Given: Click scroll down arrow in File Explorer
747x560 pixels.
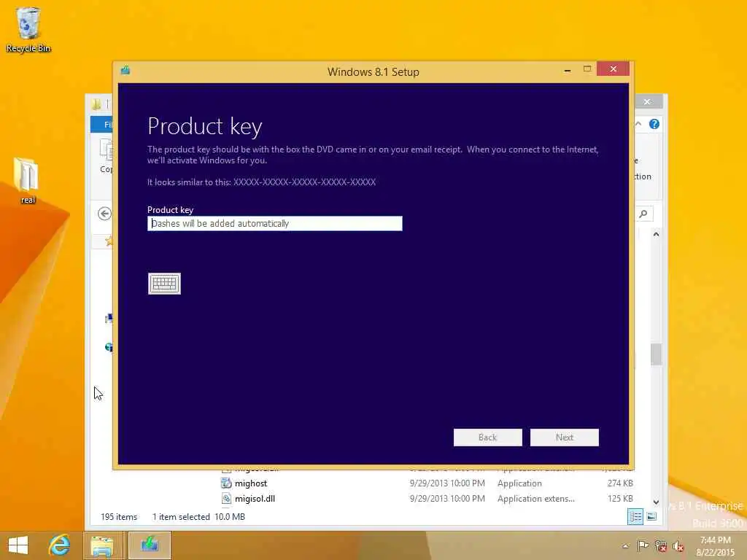Looking at the screenshot, I should (x=656, y=502).
